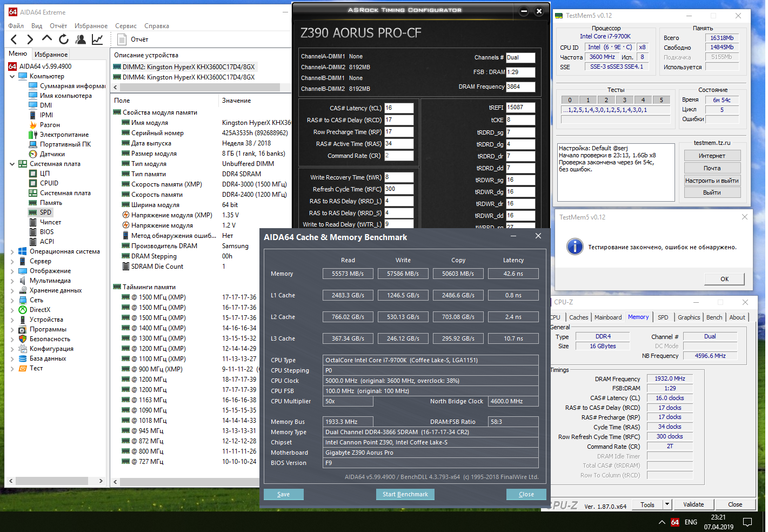The width and height of the screenshot is (768, 532).
Task: Click the Почта button in TestMem5
Action: click(x=712, y=168)
